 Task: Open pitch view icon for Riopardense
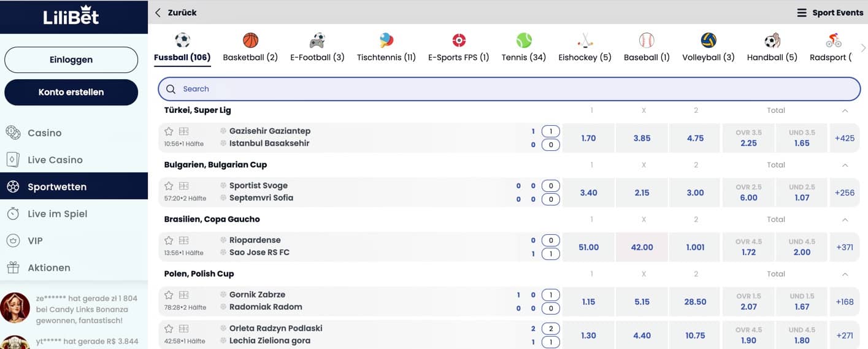point(184,240)
